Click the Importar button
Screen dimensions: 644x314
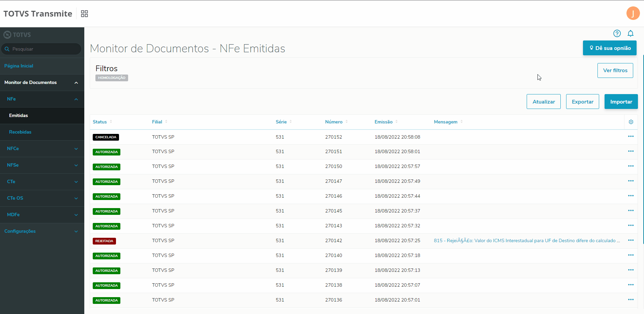621,102
